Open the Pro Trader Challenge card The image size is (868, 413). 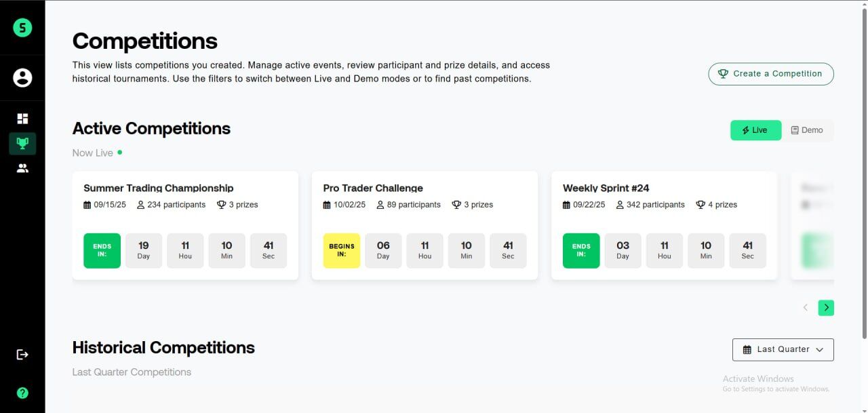[373, 188]
